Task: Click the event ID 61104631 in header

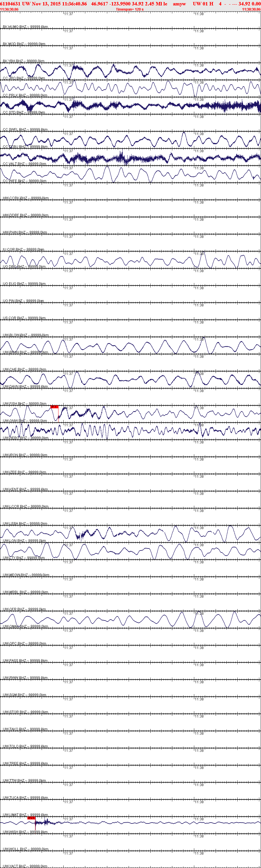Action: (10, 4)
